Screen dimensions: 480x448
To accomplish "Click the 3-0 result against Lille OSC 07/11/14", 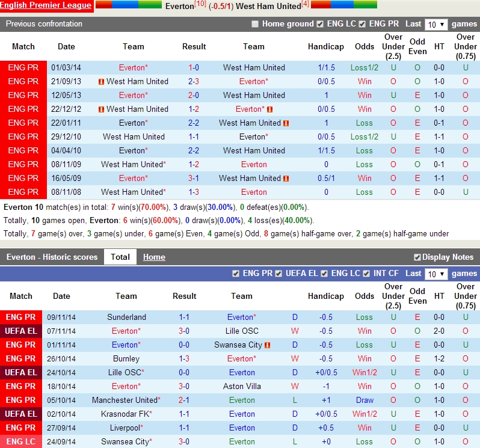I will (x=184, y=331).
